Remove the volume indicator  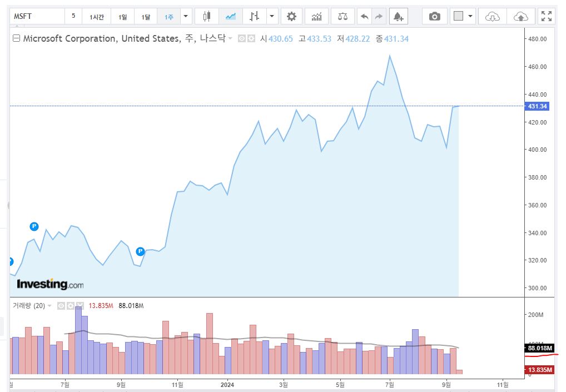(80, 306)
